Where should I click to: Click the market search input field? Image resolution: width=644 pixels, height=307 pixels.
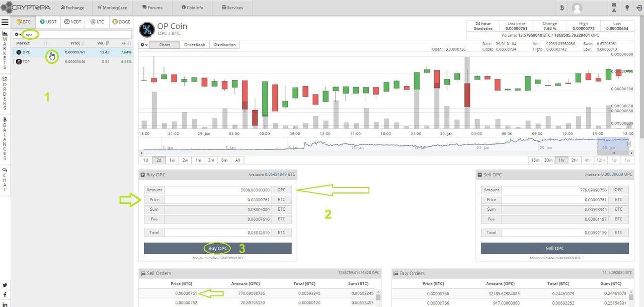pos(77,35)
